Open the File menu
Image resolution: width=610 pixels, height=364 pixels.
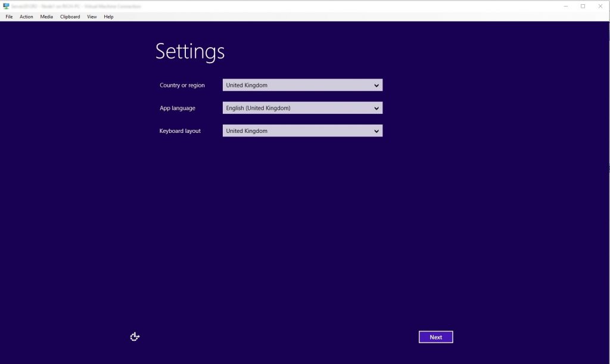pos(9,17)
